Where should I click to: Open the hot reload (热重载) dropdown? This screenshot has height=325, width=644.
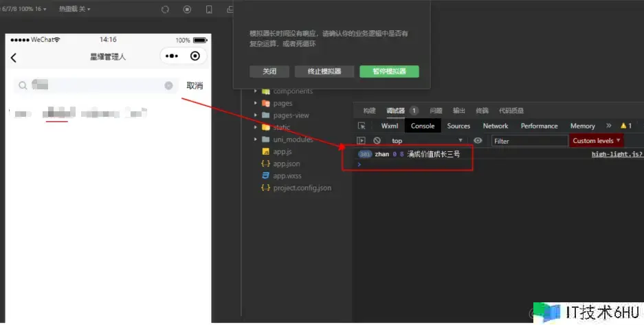click(x=74, y=10)
